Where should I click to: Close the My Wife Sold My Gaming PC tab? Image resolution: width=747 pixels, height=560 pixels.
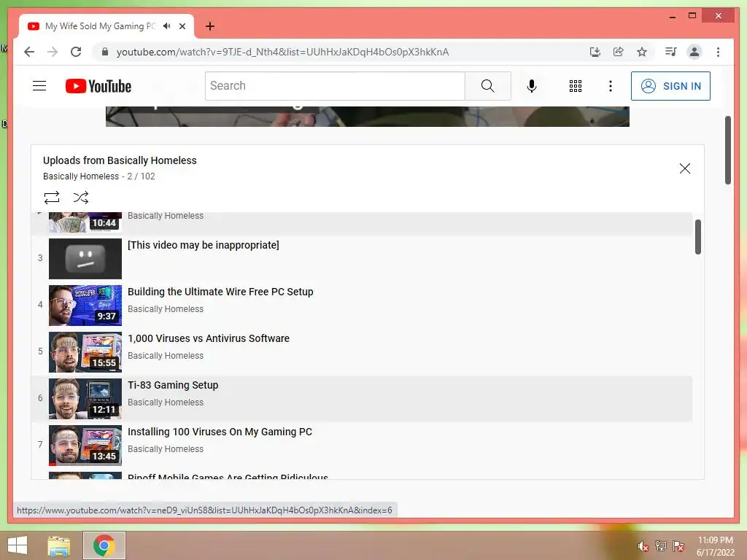[182, 26]
